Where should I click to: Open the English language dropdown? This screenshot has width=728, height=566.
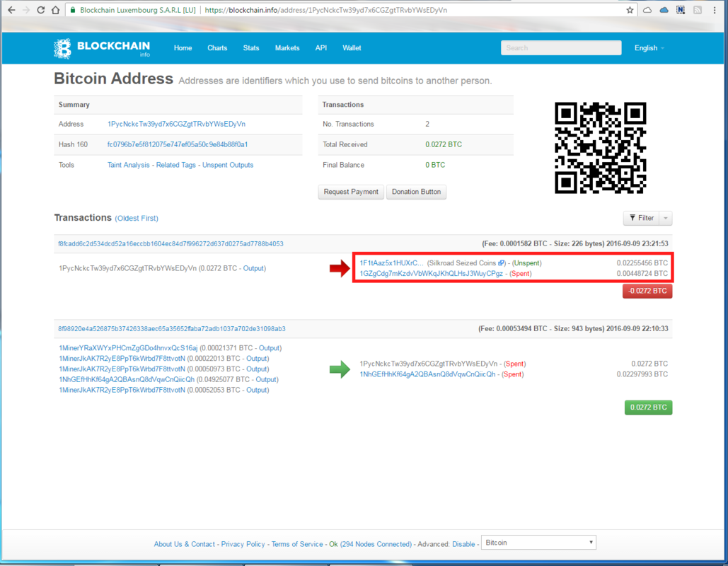coord(649,48)
